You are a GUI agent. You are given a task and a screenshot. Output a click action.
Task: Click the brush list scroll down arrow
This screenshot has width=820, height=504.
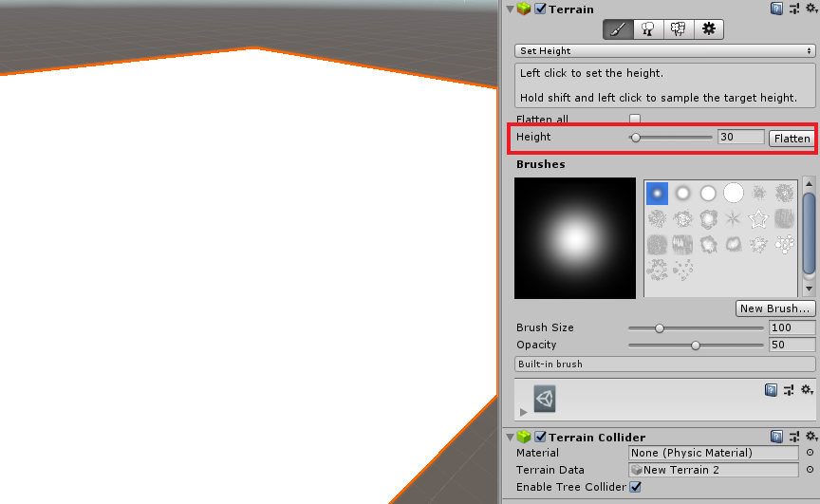tap(809, 289)
